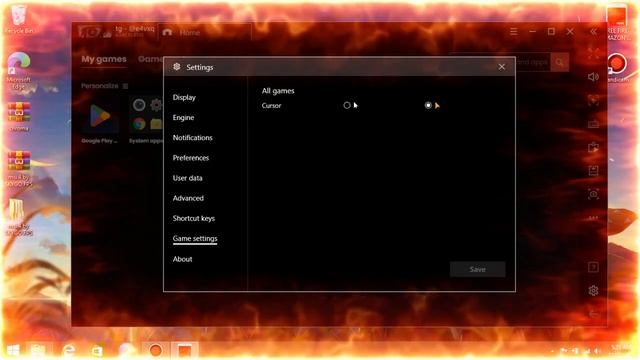The height and width of the screenshot is (360, 640).
Task: Open the User data settings section
Action: [x=187, y=178]
